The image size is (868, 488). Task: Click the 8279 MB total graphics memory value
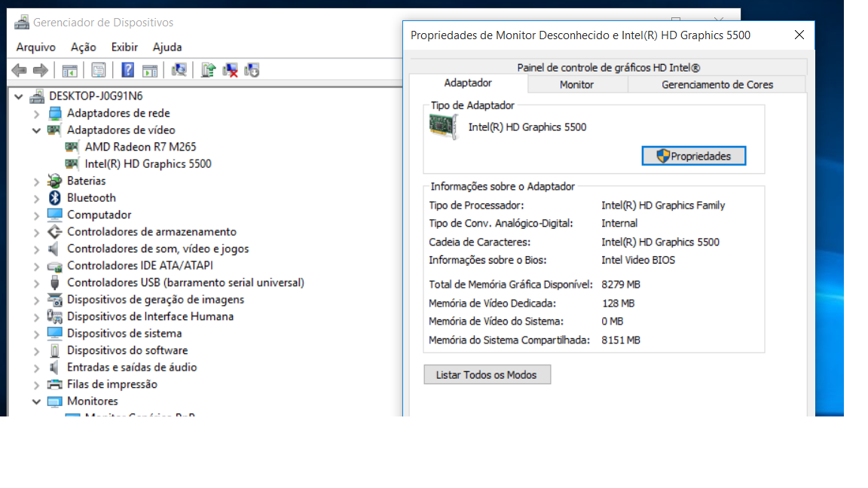pos(621,285)
